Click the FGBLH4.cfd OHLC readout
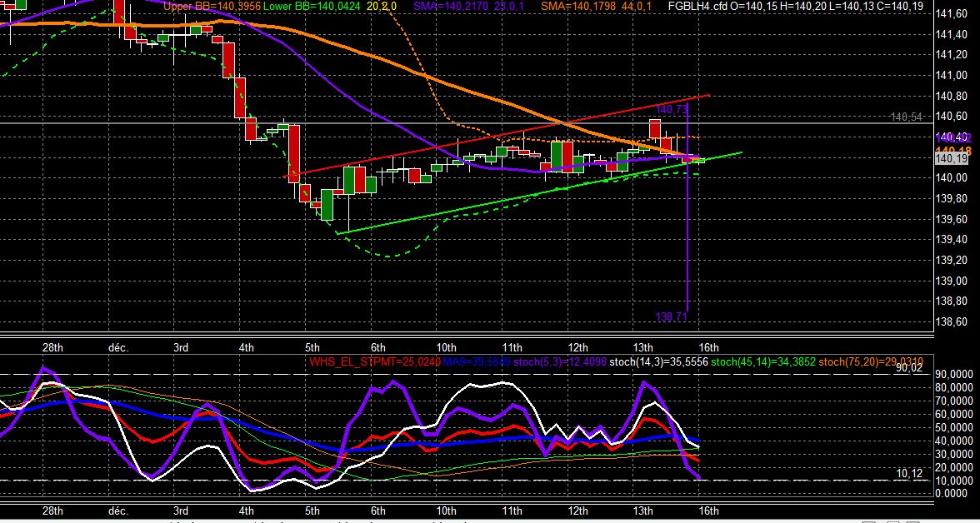 [796, 7]
